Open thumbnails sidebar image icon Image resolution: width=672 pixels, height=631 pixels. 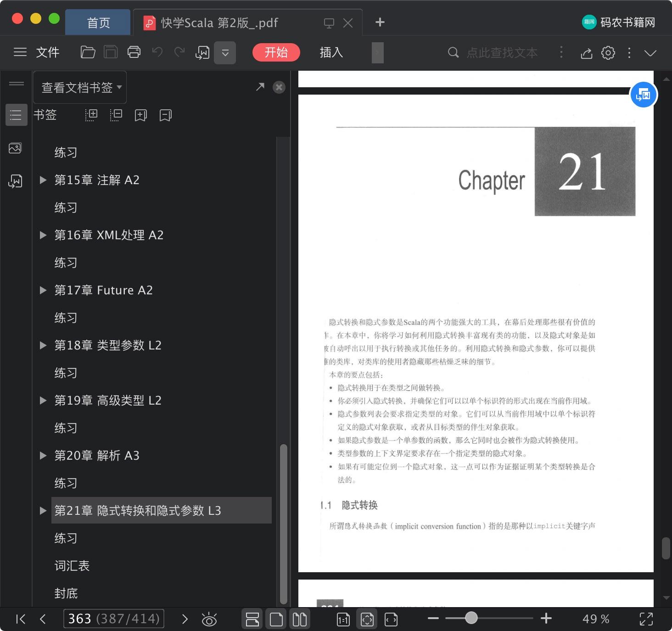click(x=15, y=148)
